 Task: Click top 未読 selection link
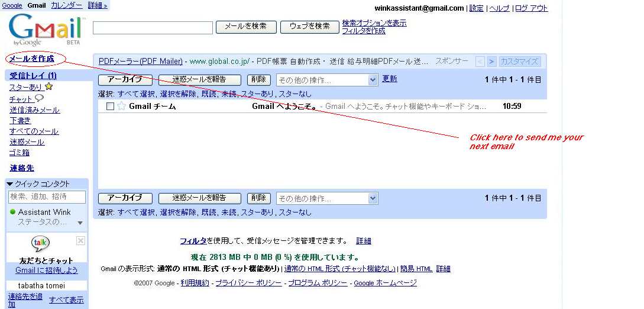click(229, 94)
